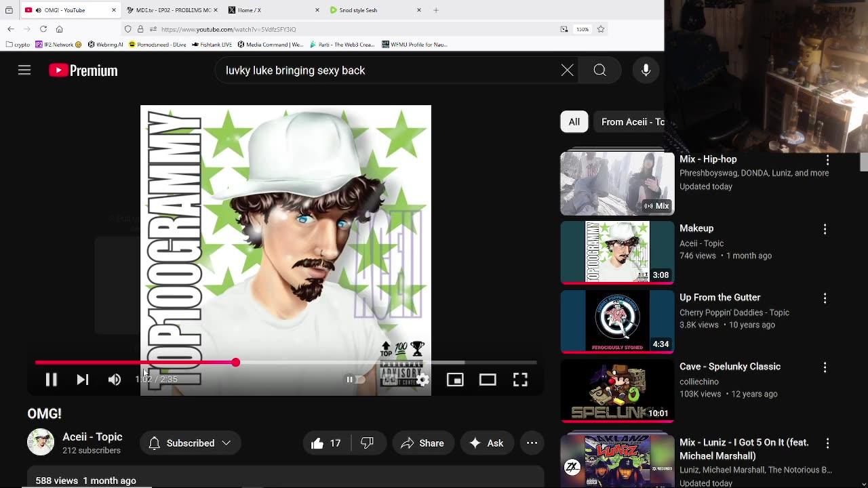Open Fishtank LIVE bookmark

(212, 45)
